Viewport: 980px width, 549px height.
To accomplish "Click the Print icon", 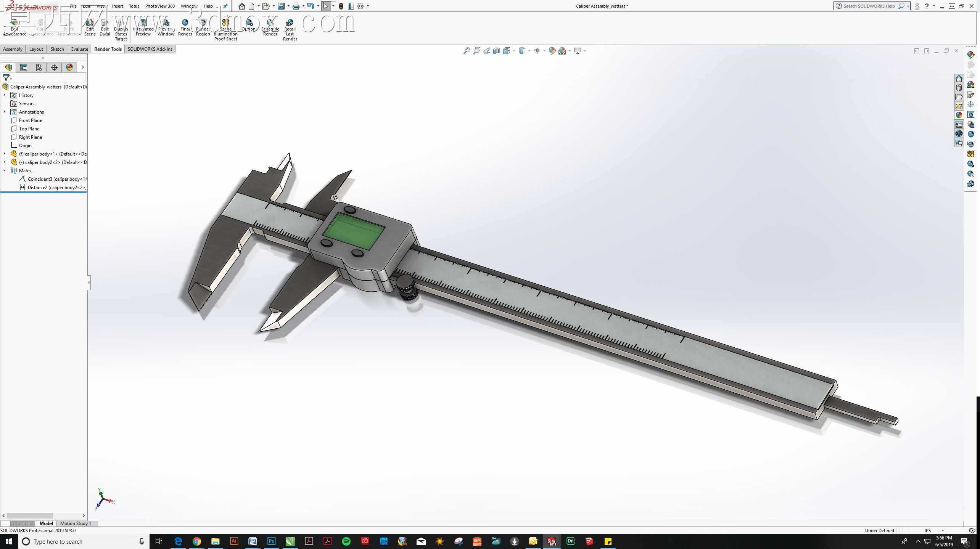I will (296, 6).
